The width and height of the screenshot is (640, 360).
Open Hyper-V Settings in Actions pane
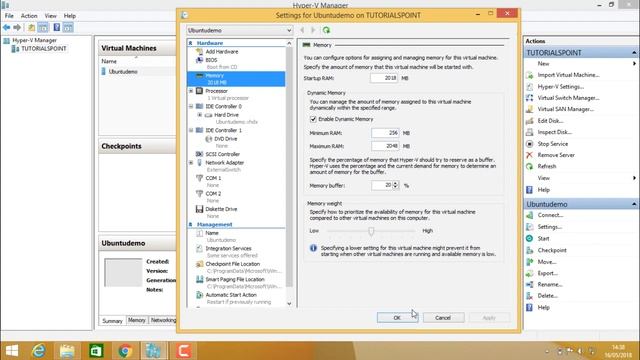[560, 87]
